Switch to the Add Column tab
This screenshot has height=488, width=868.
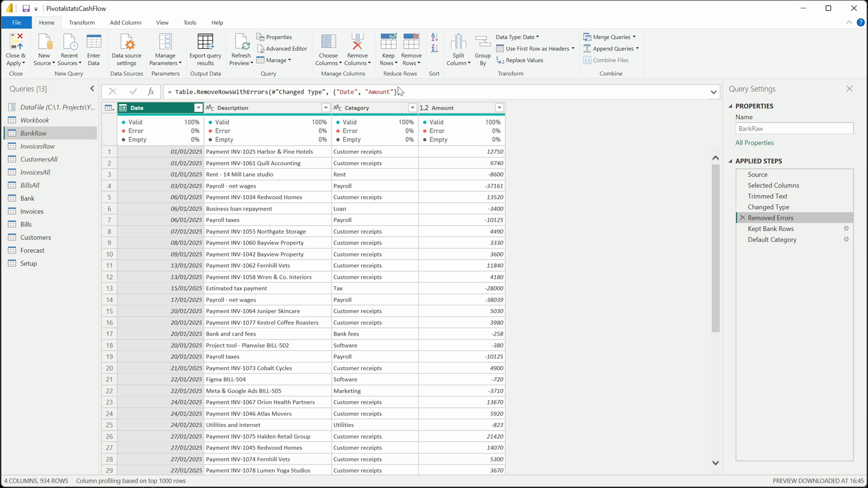point(125,23)
